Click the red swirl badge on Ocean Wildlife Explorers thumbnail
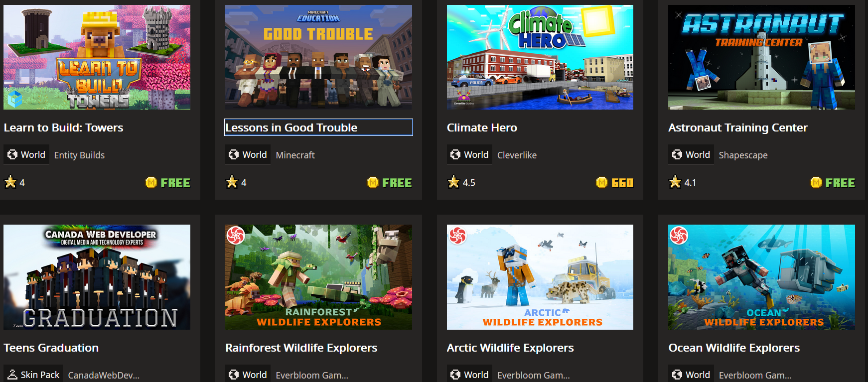The height and width of the screenshot is (382, 868). (679, 235)
